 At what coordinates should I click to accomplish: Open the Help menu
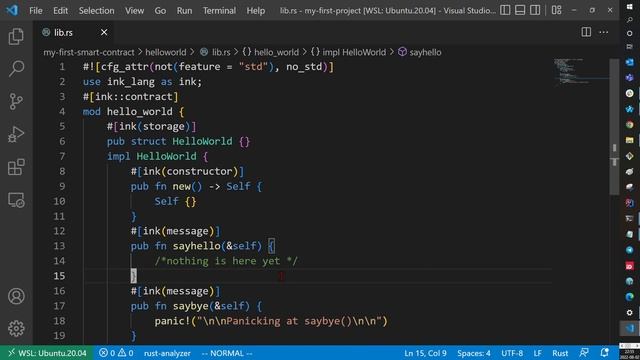pos(256,11)
